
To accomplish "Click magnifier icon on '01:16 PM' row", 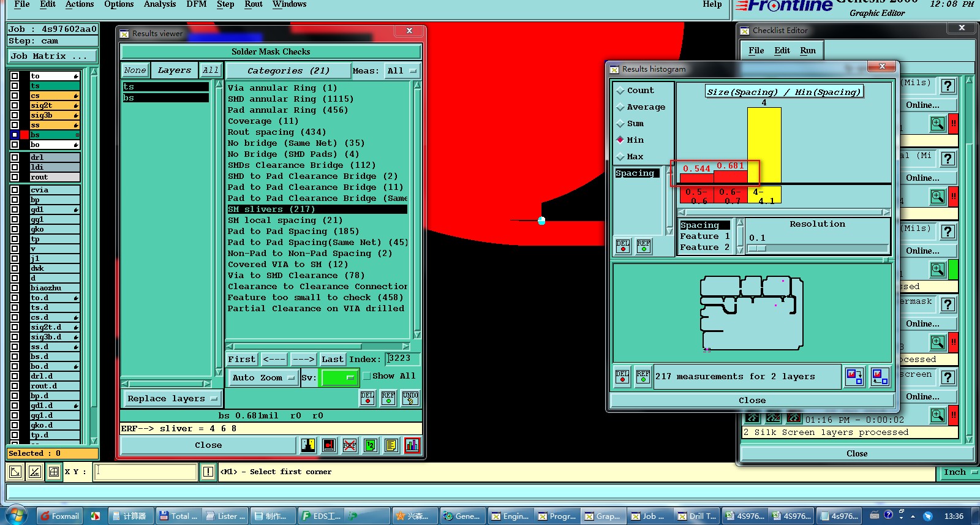I will click(x=938, y=415).
